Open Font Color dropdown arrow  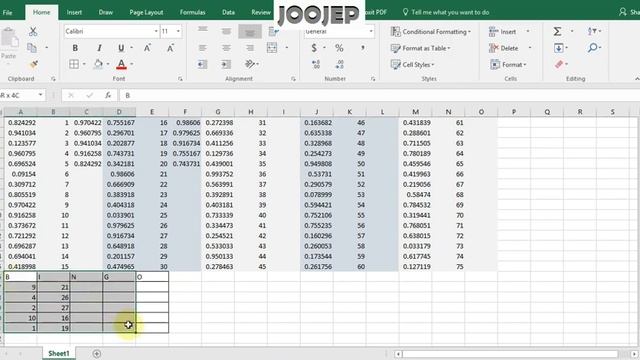(x=132, y=64)
